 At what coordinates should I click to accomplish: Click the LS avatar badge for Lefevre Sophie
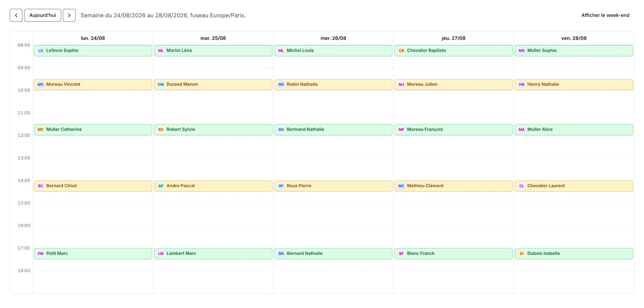tap(41, 51)
